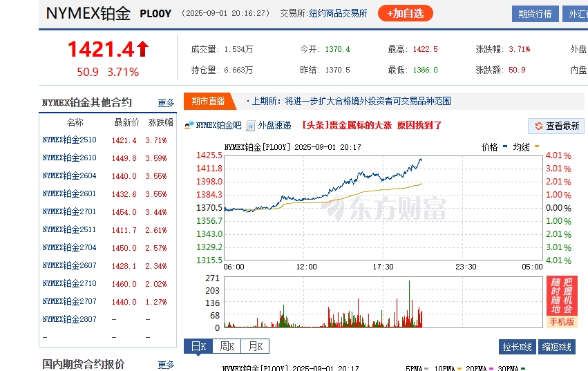Viewport: 588px width, 371px height.
Task: Click the 外盘速递 news icon
Action: (x=251, y=126)
